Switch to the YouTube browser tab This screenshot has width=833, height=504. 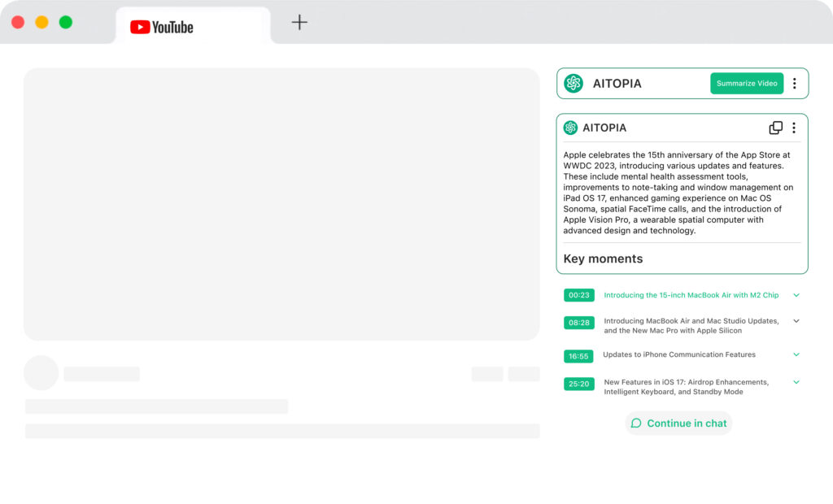[193, 25]
